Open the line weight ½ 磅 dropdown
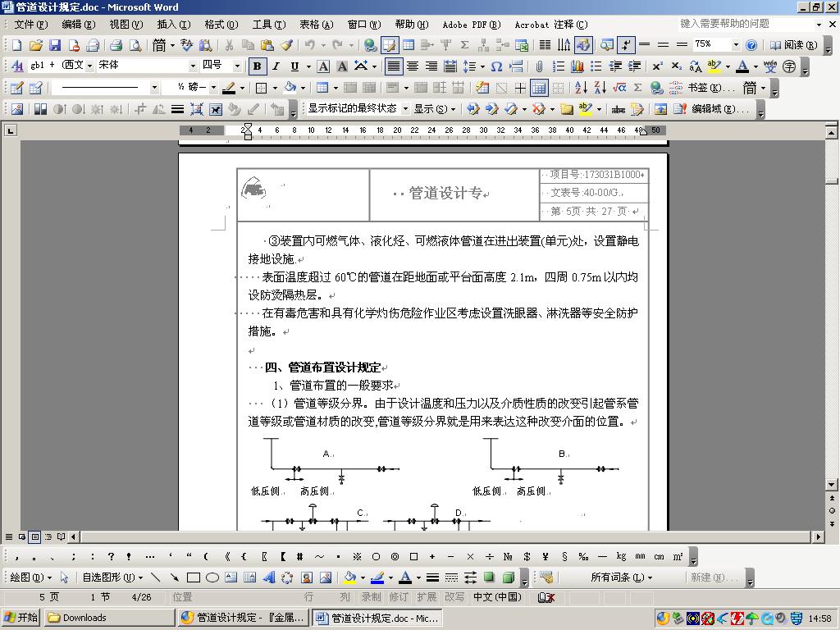Image resolution: width=840 pixels, height=630 pixels. 213,87
